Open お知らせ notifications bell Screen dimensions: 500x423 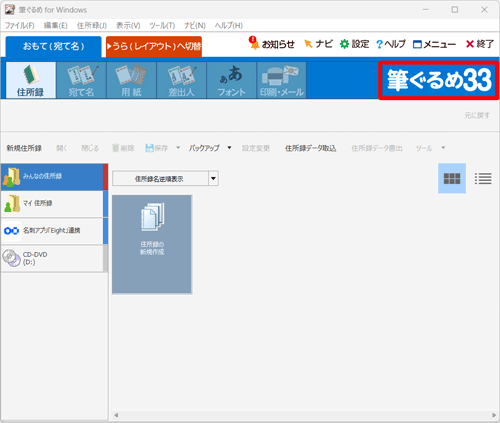(272, 44)
